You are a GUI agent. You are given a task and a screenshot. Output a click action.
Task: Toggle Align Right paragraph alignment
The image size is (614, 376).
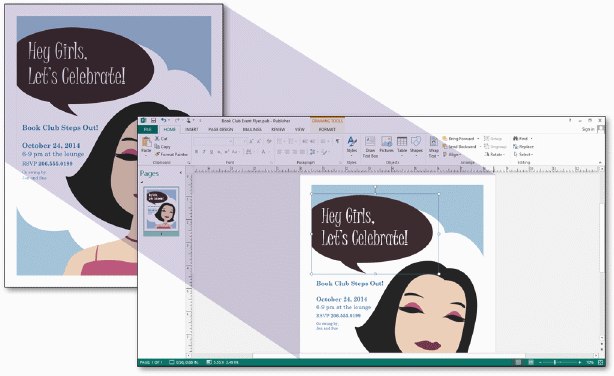coord(294,152)
